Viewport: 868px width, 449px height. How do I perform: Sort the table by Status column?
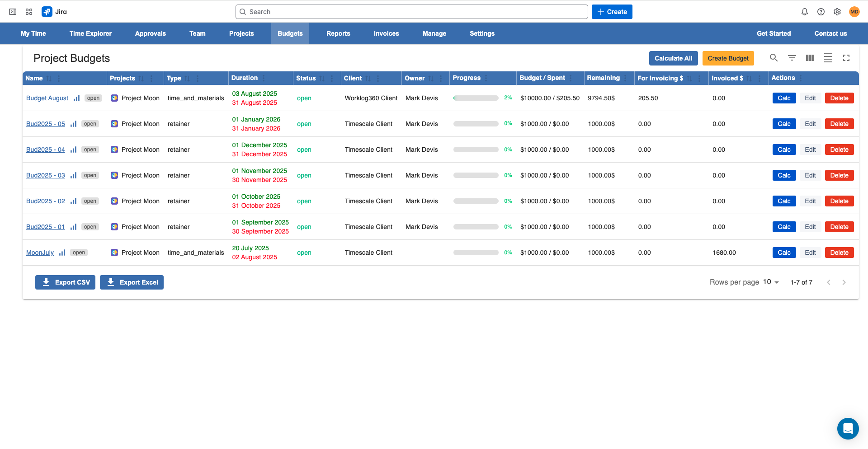click(x=322, y=79)
